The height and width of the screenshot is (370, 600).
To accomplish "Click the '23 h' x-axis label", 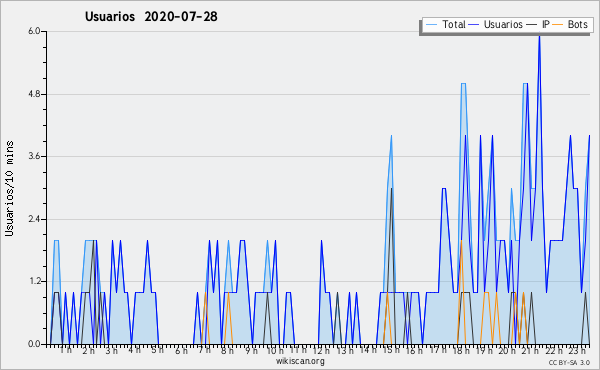I will point(577,350).
